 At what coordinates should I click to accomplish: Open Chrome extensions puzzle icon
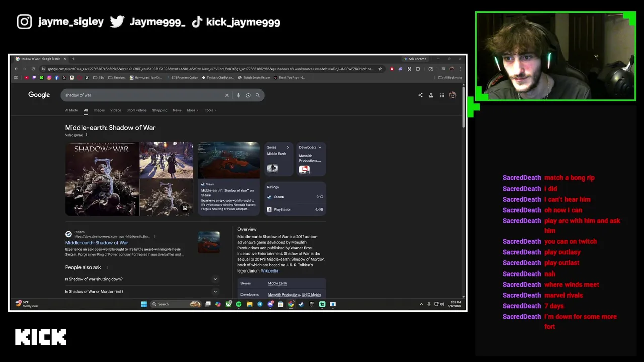pyautogui.click(x=418, y=69)
